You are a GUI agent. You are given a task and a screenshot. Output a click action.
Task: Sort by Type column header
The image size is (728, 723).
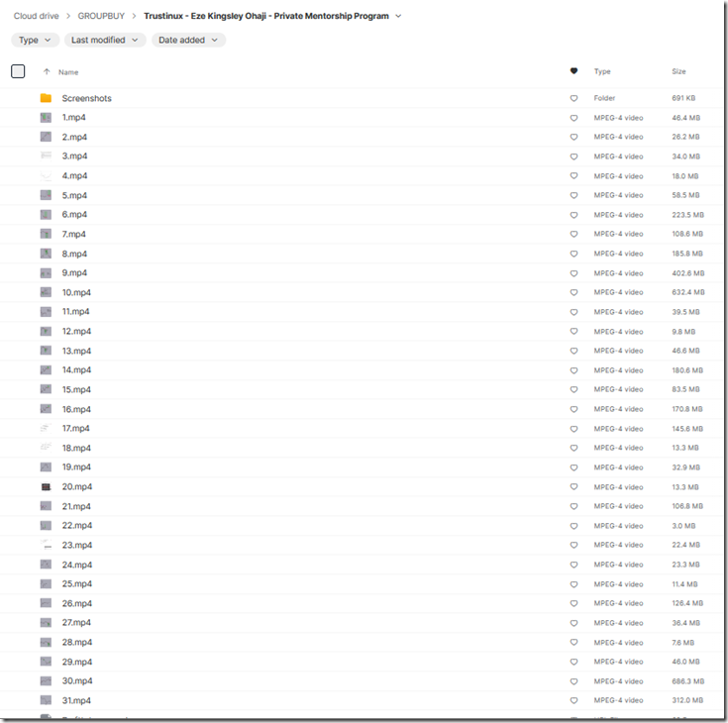[602, 71]
